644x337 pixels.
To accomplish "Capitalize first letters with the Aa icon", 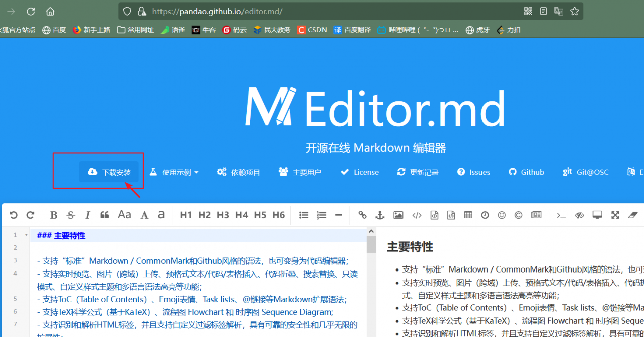I will pos(124,215).
